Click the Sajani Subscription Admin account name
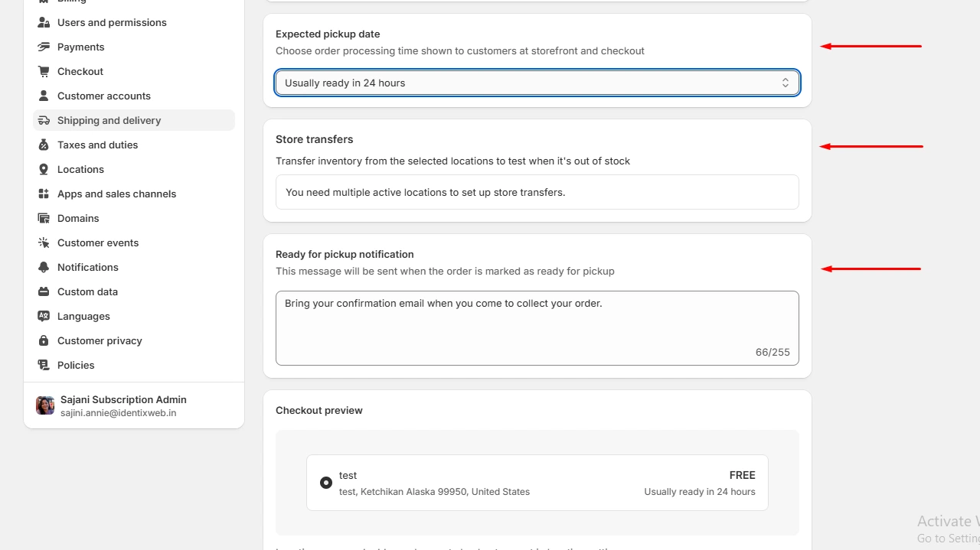 [123, 399]
